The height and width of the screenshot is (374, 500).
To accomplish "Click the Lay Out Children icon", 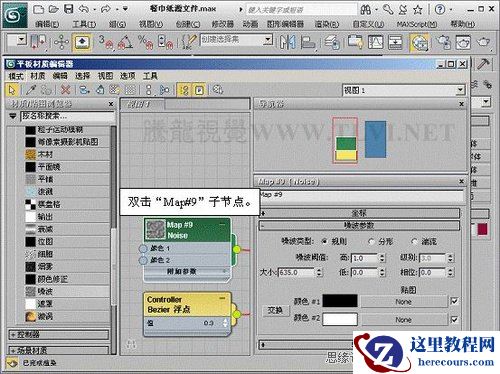I will click(165, 90).
